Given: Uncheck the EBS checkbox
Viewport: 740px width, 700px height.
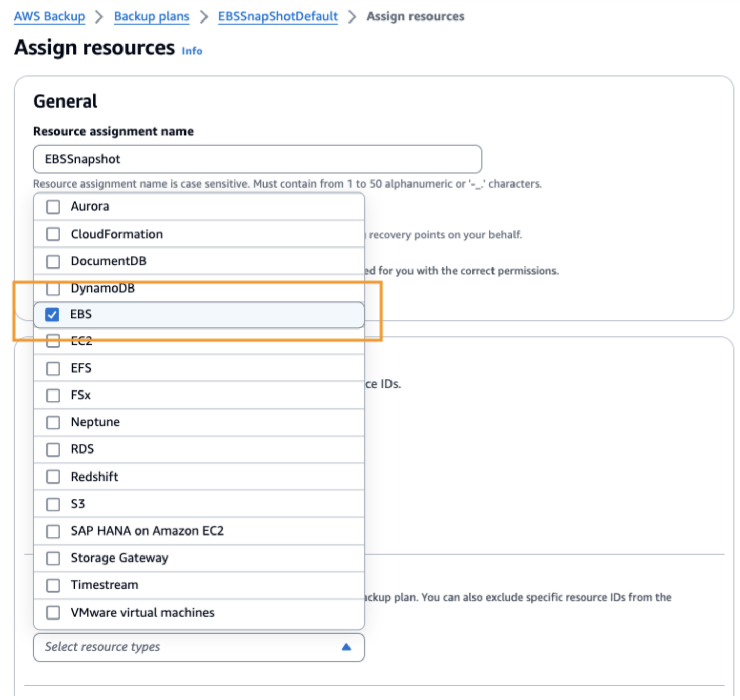Looking at the screenshot, I should (x=52, y=314).
